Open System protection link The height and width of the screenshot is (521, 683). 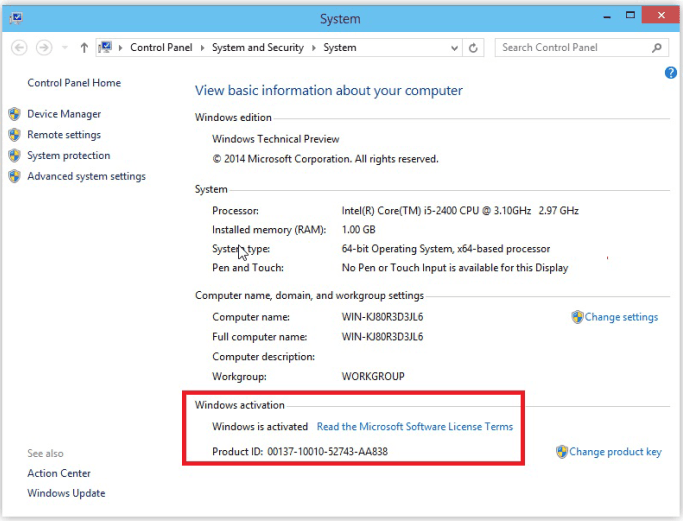pyautogui.click(x=69, y=156)
